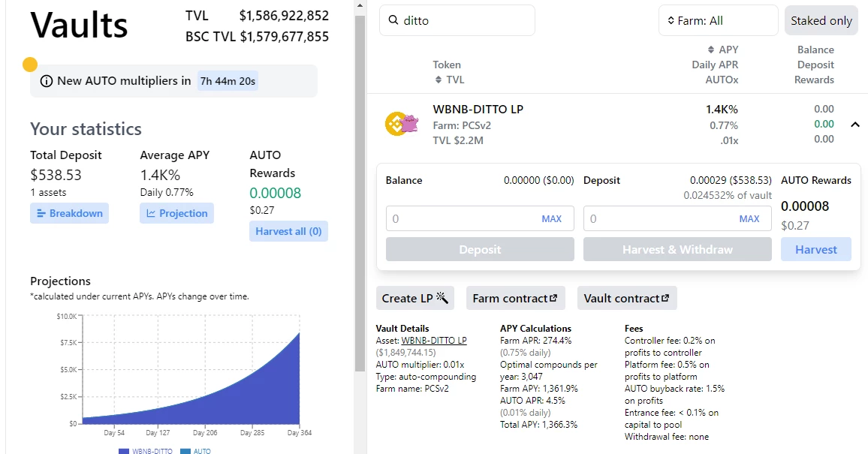Open the WBNB-DITTO LP asset link
The width and height of the screenshot is (868, 454).
pyautogui.click(x=433, y=341)
